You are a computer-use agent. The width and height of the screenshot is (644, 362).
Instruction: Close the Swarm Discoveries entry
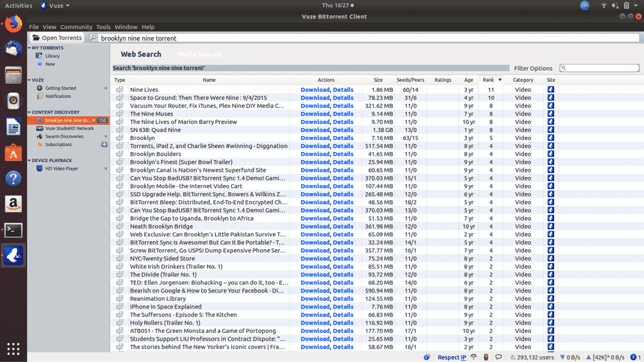click(106, 137)
